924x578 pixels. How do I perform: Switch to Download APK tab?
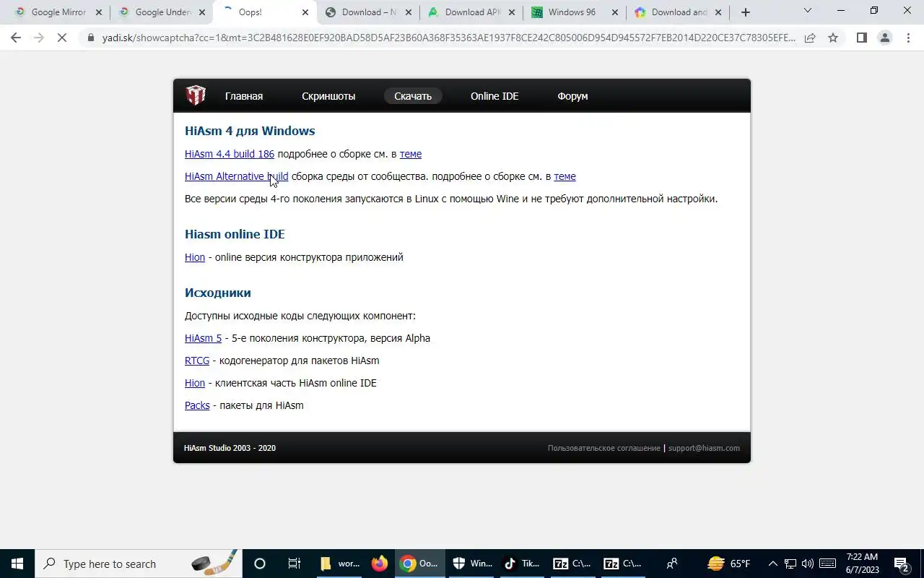pyautogui.click(x=473, y=12)
